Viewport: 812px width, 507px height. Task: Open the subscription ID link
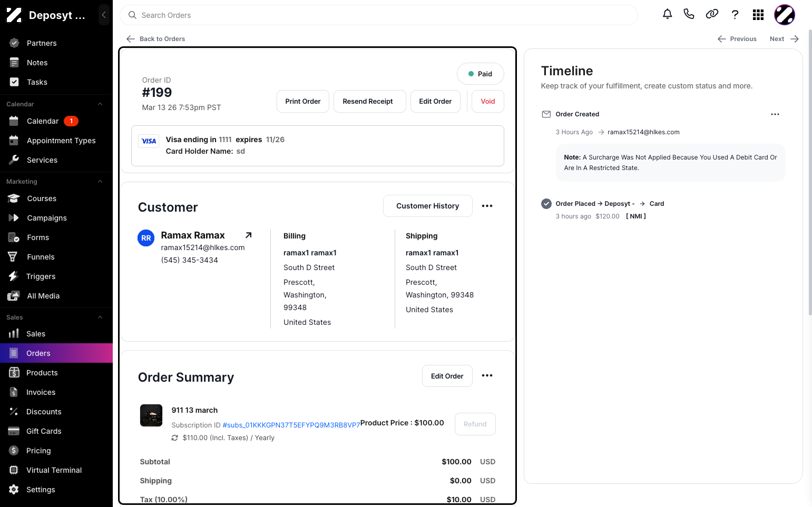291,425
